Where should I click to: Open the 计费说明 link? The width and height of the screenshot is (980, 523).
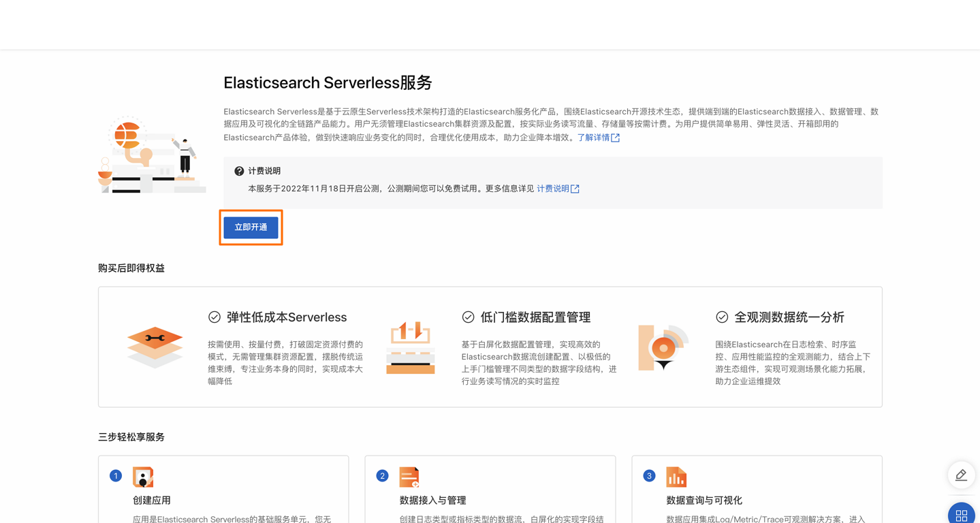coord(552,189)
